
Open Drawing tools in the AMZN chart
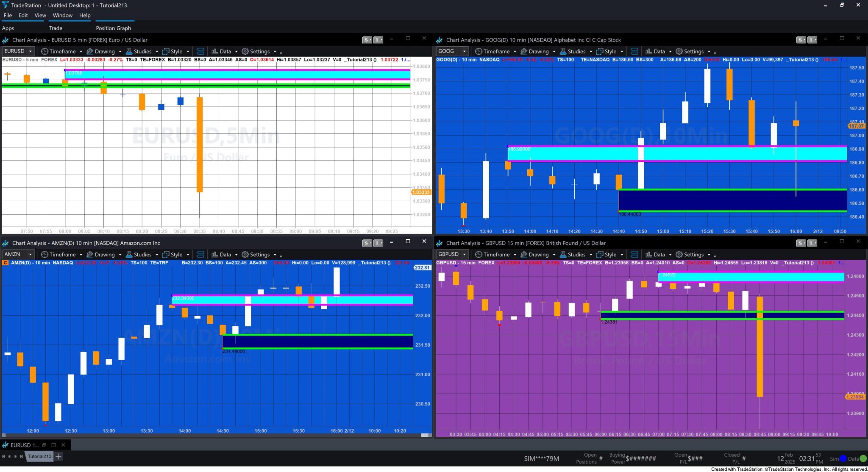coord(104,255)
